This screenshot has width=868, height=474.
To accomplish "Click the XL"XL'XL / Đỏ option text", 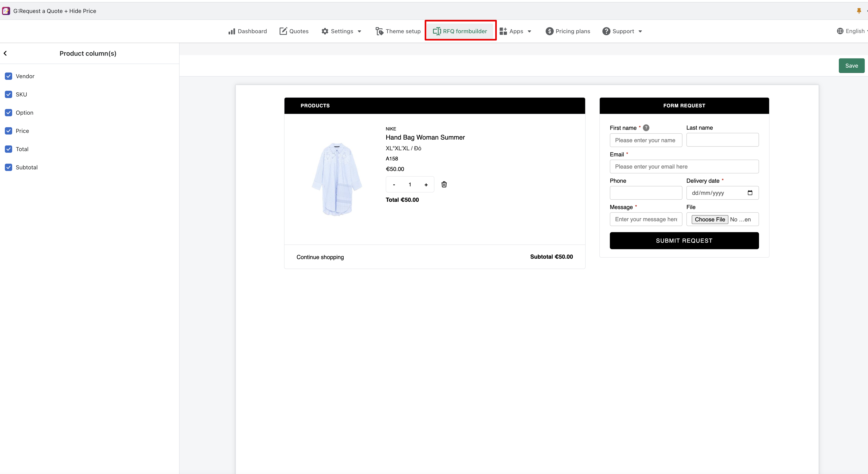I will pyautogui.click(x=403, y=148).
